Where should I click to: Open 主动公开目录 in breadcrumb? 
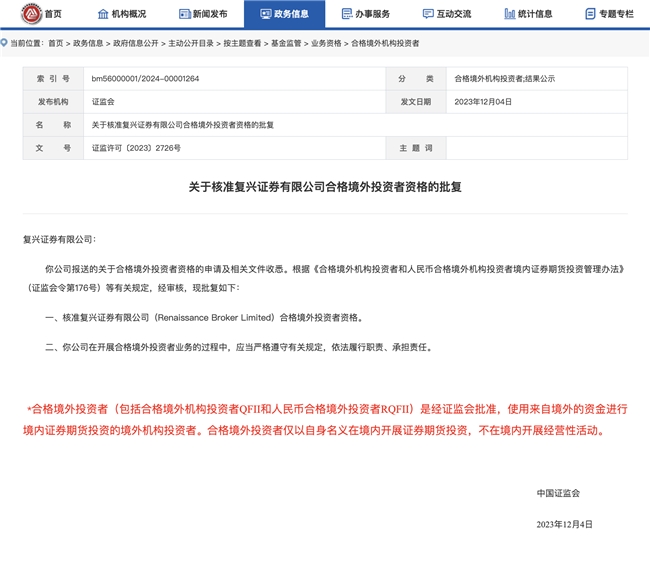click(190, 43)
